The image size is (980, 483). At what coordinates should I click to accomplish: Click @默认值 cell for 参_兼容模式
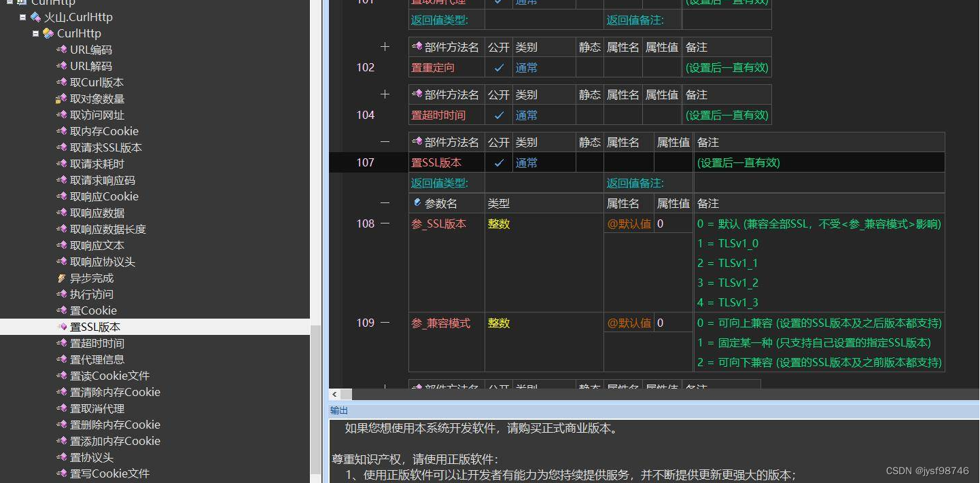629,323
